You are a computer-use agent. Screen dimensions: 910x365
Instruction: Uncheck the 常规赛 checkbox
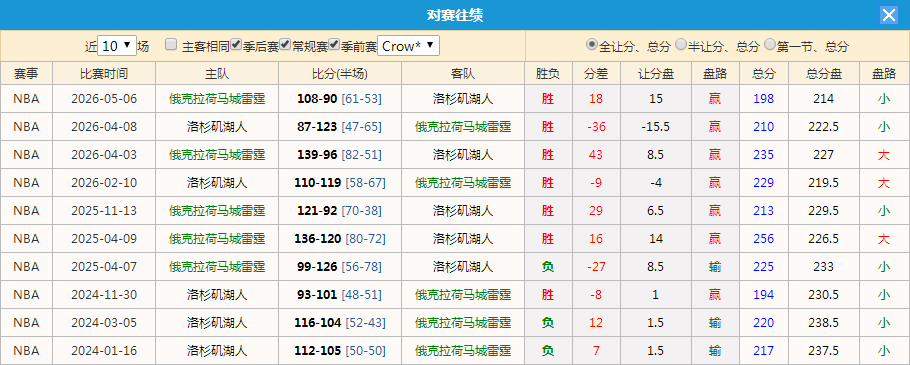pyautogui.click(x=285, y=45)
